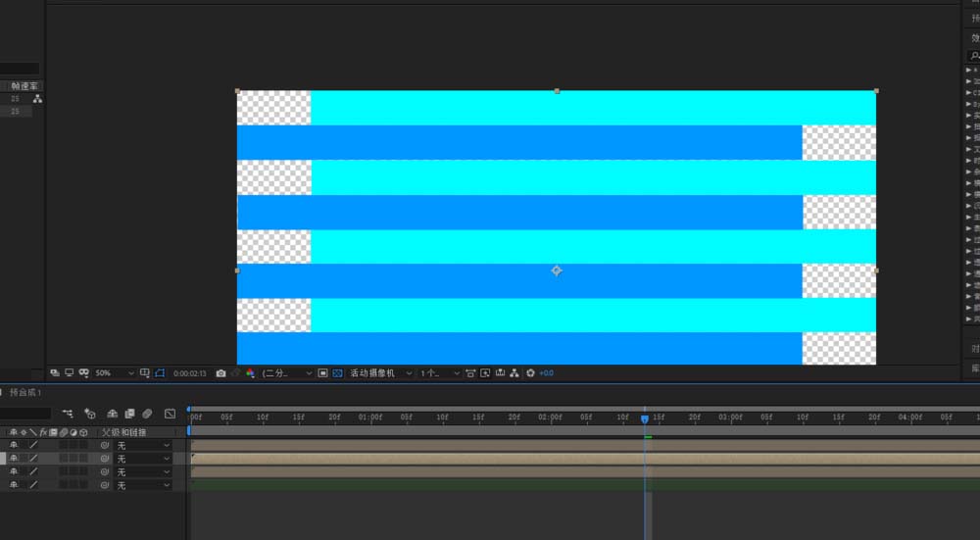This screenshot has height=540, width=980.
Task: Open the Graph Editor icon
Action: (170, 414)
